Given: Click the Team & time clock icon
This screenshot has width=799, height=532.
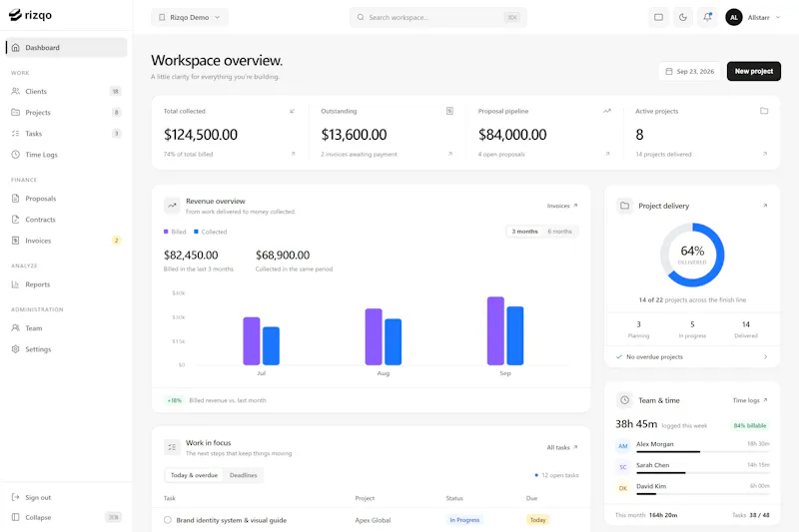Looking at the screenshot, I should coord(624,400).
